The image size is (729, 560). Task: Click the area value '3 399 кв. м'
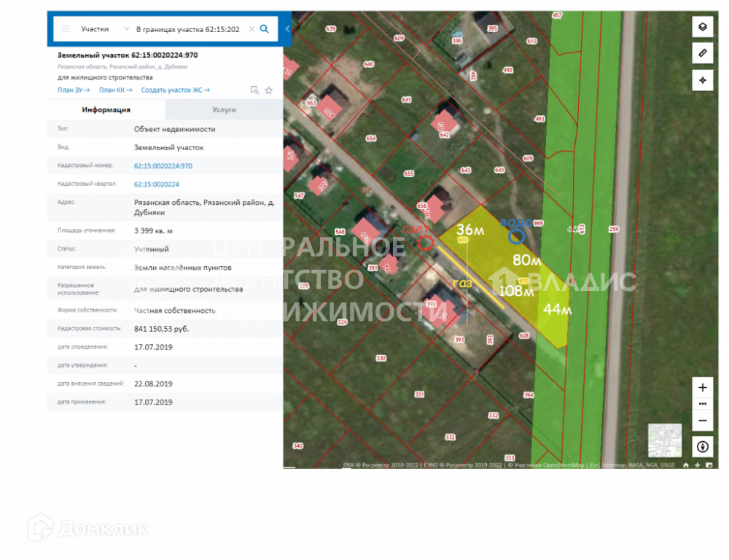[153, 230]
